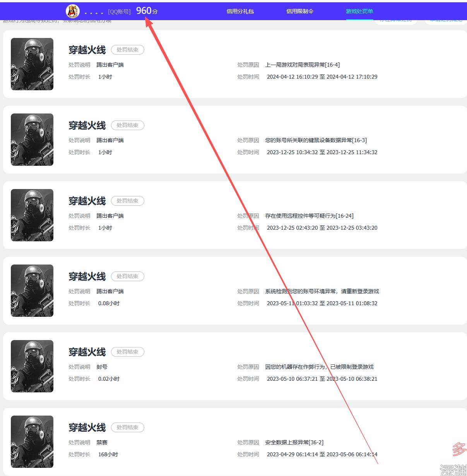Open game thumbnail for 2024-04-12 penalty
The height and width of the screenshot is (476, 467).
point(32,64)
